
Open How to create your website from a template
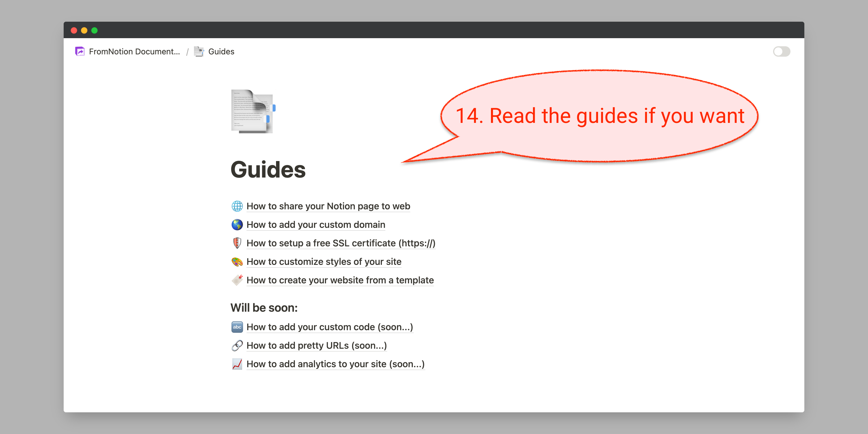click(340, 280)
